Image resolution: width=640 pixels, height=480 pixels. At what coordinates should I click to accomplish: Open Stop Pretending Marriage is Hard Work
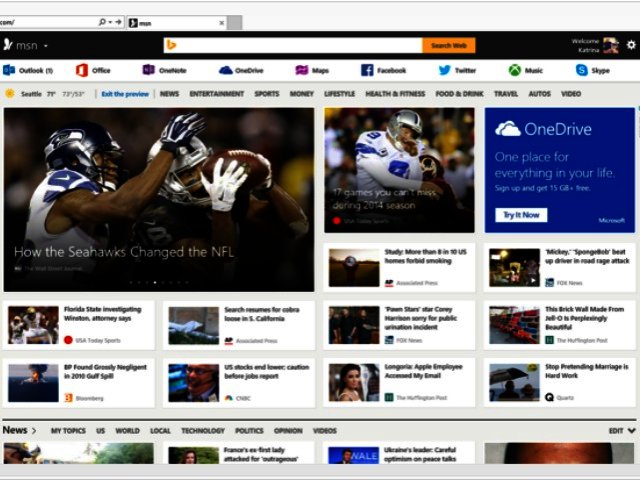click(560, 383)
